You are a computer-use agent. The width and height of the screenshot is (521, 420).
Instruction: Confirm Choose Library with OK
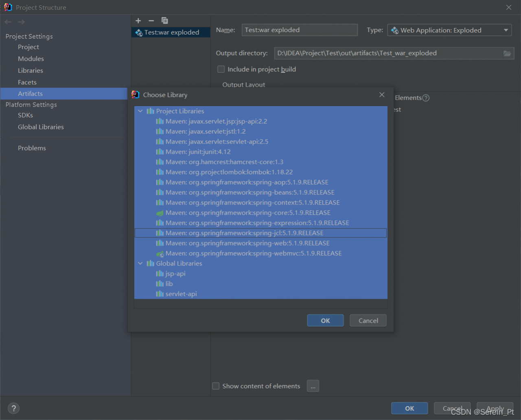(325, 320)
